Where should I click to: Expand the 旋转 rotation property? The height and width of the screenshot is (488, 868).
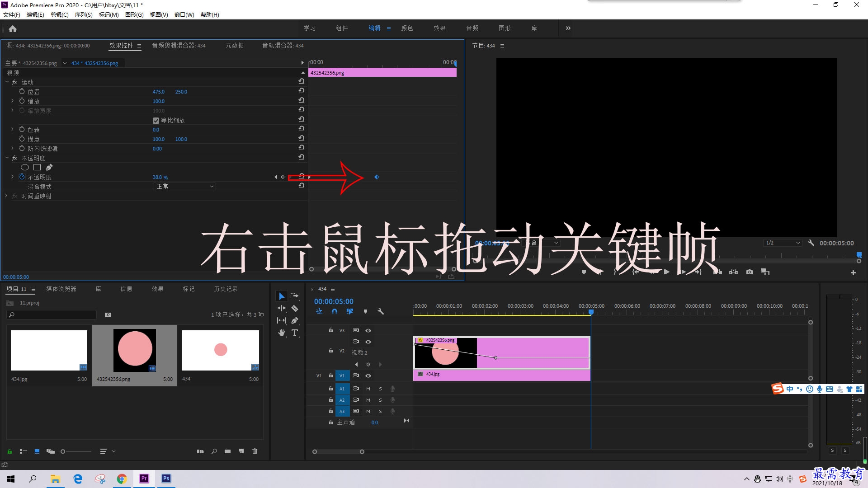[12, 129]
